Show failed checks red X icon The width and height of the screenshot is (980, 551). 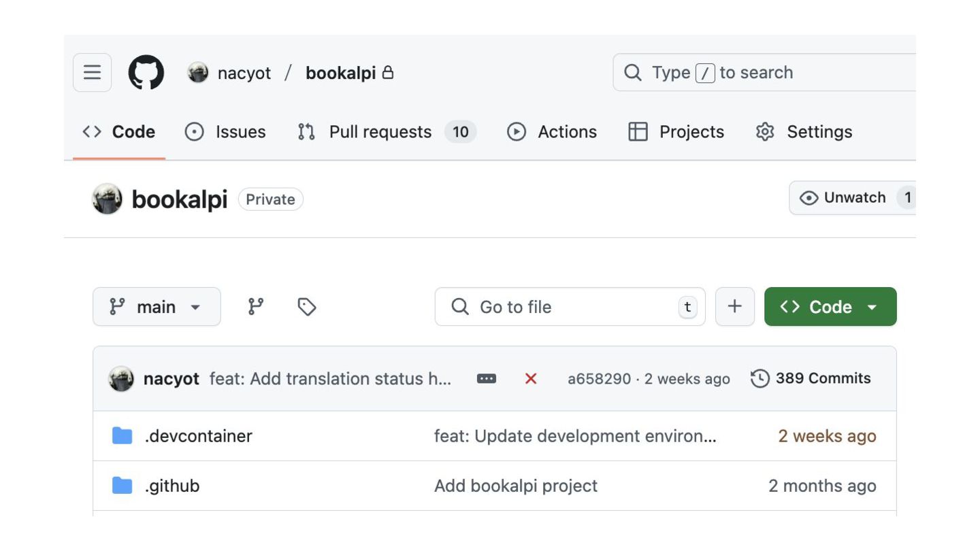click(531, 379)
